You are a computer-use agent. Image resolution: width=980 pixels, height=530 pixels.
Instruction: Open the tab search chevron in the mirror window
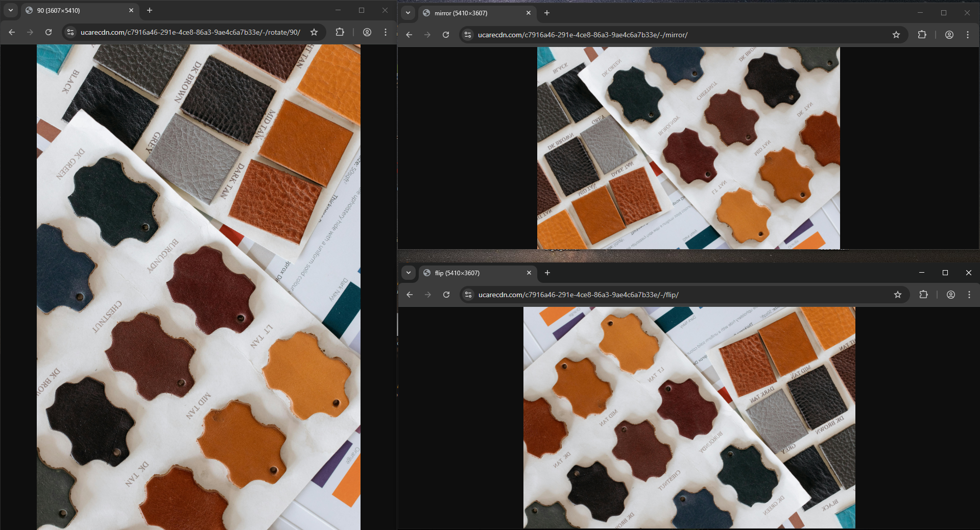pos(409,13)
